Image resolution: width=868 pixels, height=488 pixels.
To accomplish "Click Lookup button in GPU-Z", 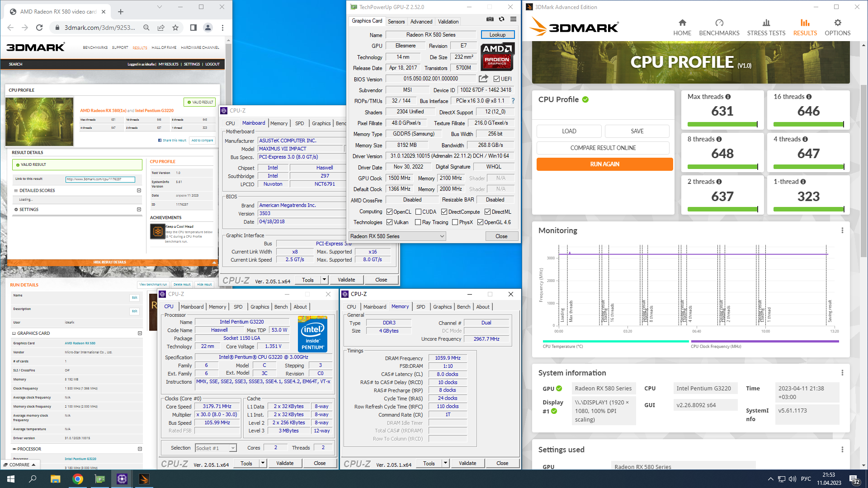I will 497,35.
